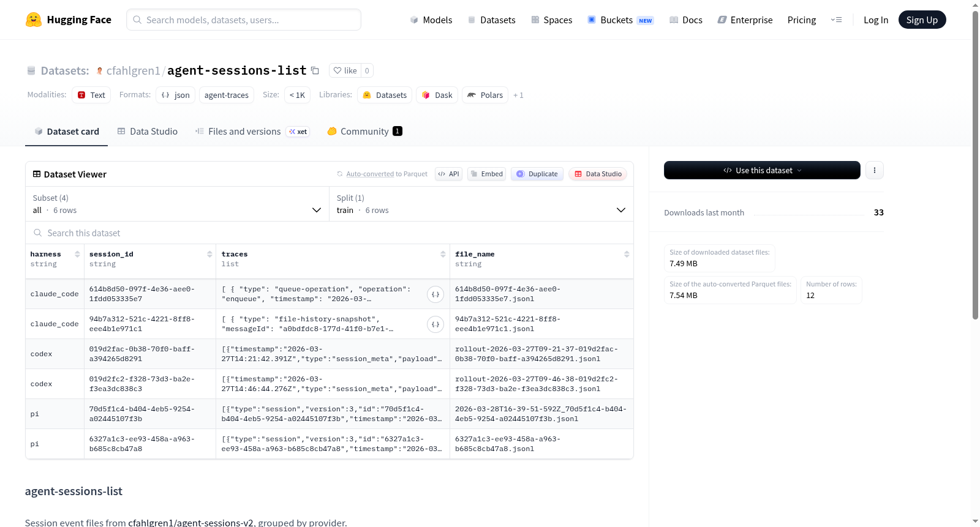This screenshot has height=527, width=980.
Task: Select the Dask library tag
Action: [x=437, y=95]
